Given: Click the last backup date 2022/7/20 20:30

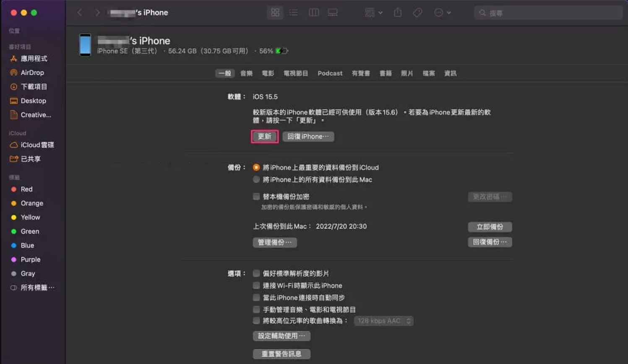Looking at the screenshot, I should coord(341,226).
